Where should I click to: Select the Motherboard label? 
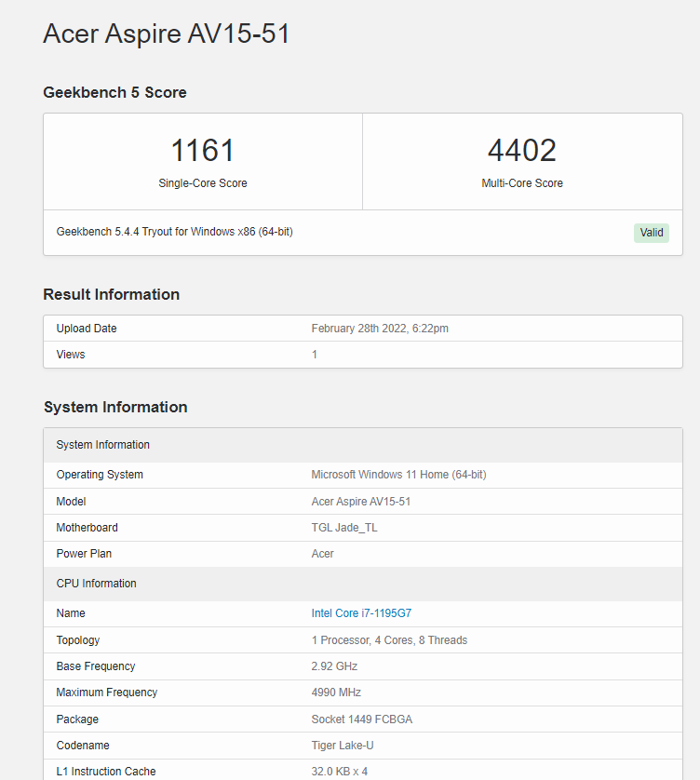[87, 528]
